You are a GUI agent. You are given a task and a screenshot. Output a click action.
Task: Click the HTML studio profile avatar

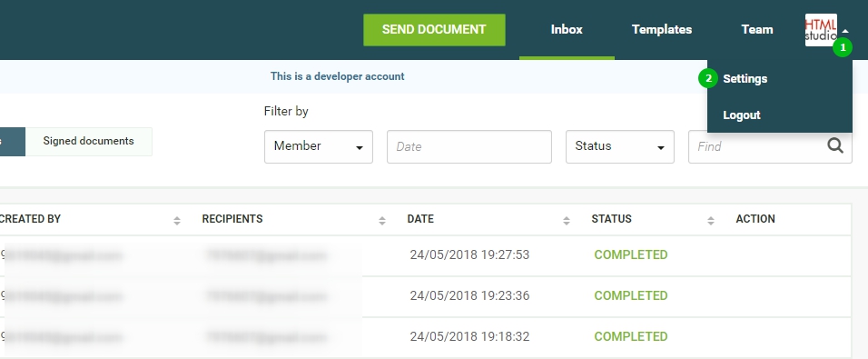point(821,30)
